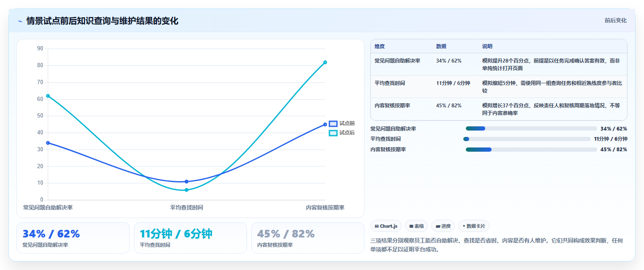
Task: Click the 表格 tag
Action: coord(416,226)
